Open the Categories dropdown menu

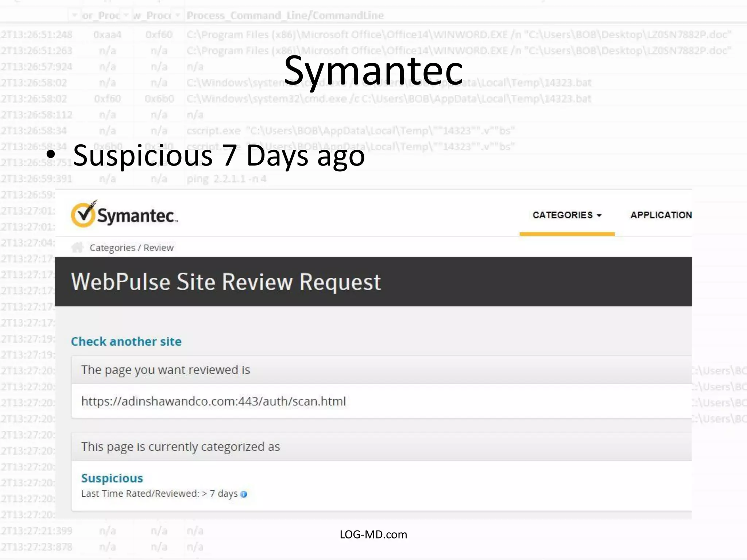point(567,215)
